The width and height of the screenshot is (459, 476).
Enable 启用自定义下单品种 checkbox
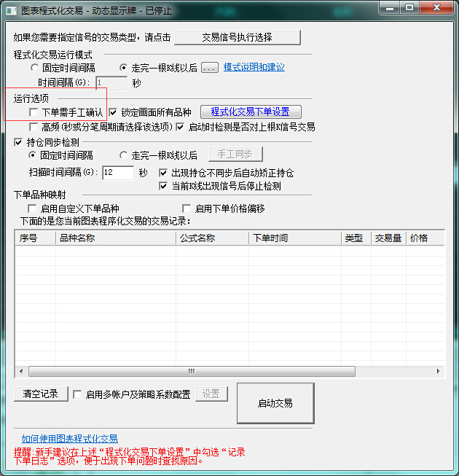click(32, 208)
